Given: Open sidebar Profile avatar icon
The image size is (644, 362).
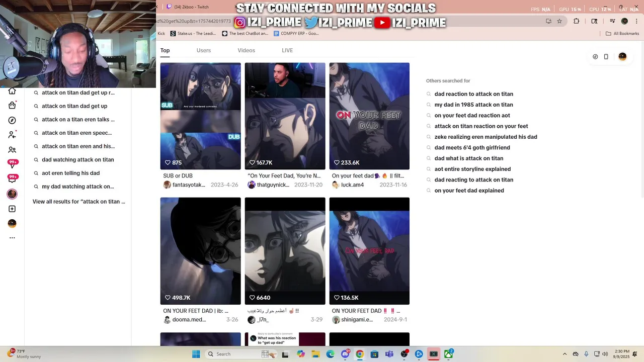Looking at the screenshot, I should [x=12, y=223].
